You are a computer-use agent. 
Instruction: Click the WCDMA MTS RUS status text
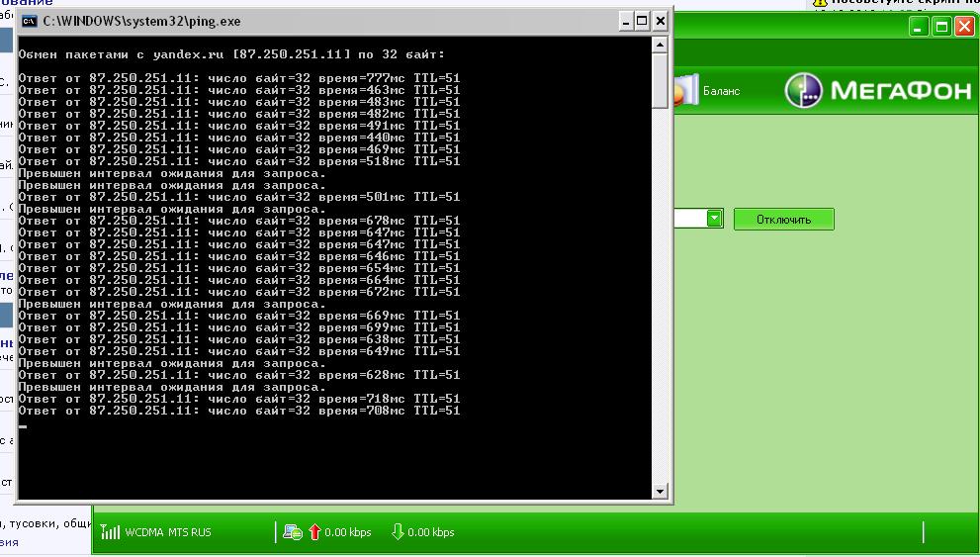pos(168,532)
